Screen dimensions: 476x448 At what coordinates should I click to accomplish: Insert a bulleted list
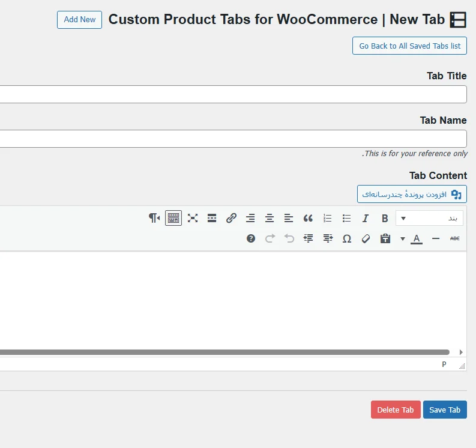pos(346,218)
